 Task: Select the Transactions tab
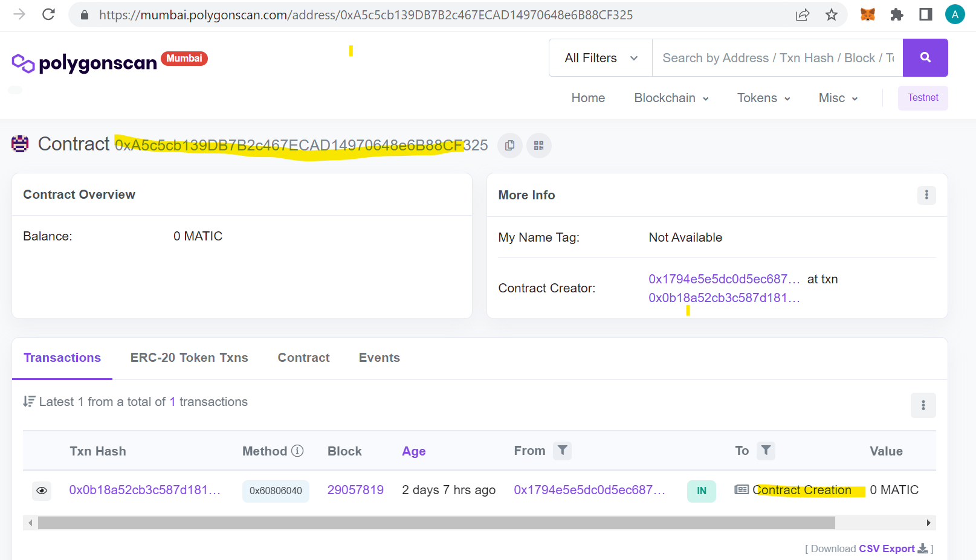pos(62,358)
